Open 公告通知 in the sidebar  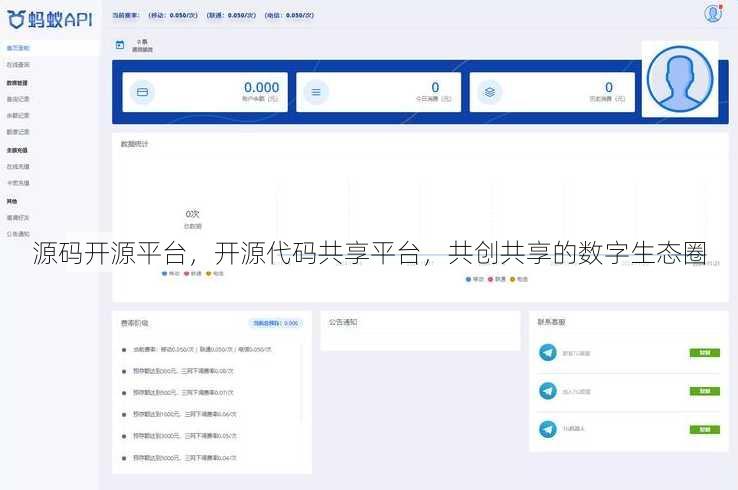click(18, 234)
